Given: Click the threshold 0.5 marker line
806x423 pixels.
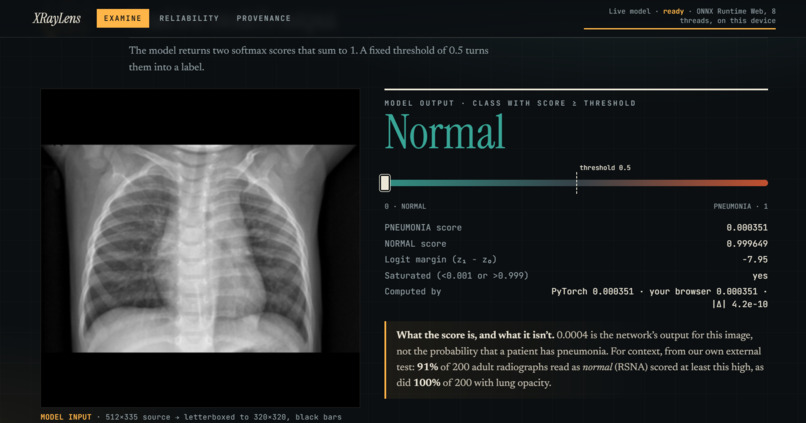Looking at the screenshot, I should point(576,183).
